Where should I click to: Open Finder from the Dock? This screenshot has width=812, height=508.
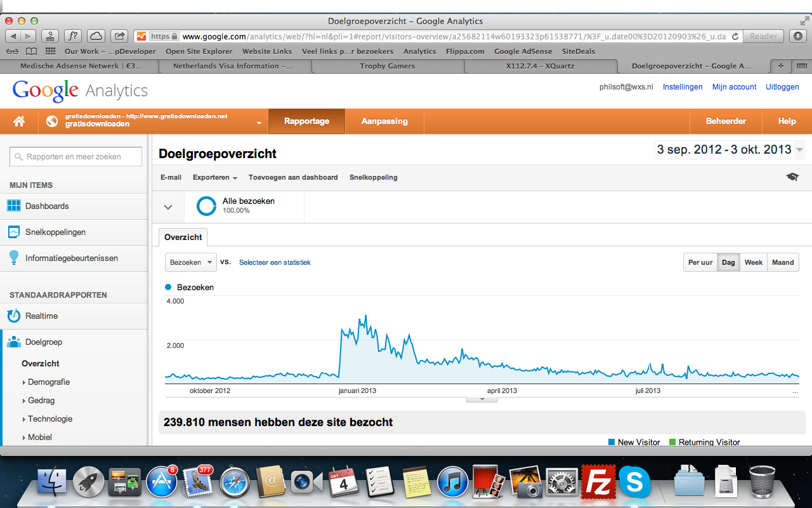(x=52, y=483)
